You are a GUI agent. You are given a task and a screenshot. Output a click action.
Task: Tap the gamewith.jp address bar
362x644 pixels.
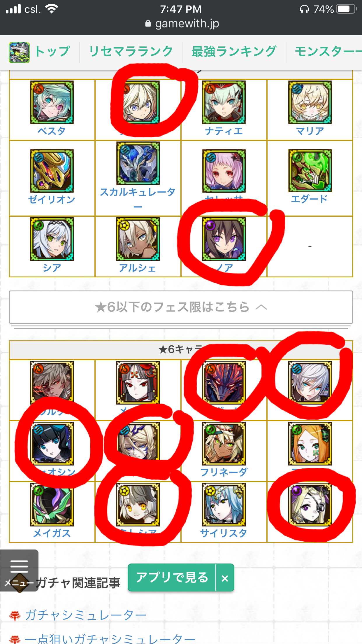pyautogui.click(x=182, y=23)
